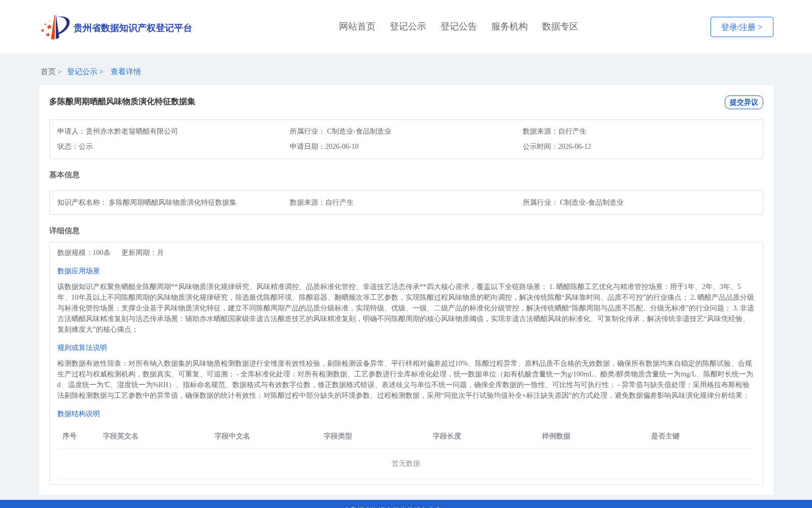Click the 详细信息 section heading
The width and height of the screenshot is (812, 508).
point(64,231)
